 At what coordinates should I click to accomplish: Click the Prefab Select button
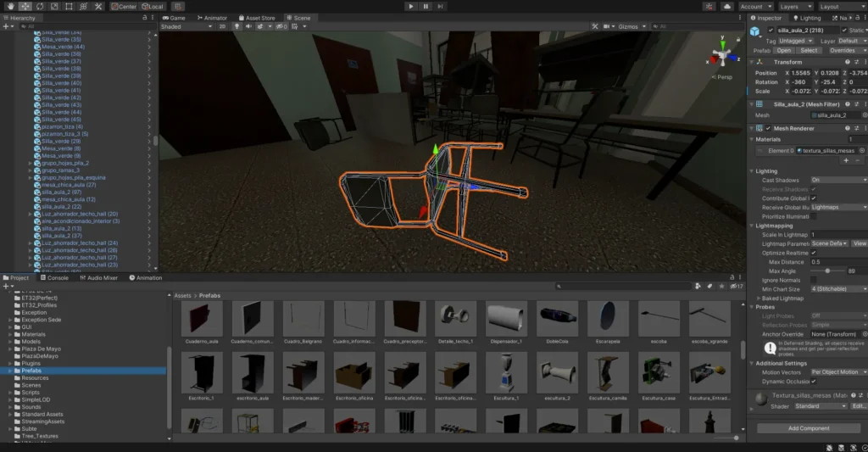(809, 50)
